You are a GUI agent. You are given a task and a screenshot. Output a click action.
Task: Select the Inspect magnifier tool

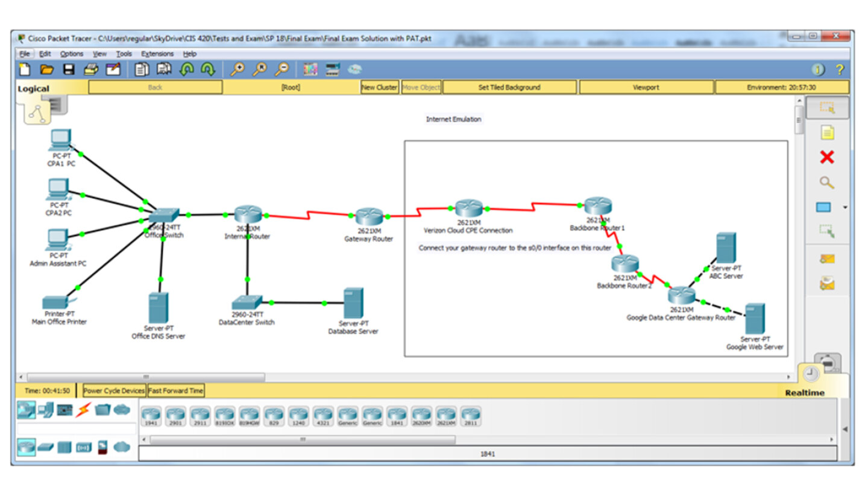point(827,183)
